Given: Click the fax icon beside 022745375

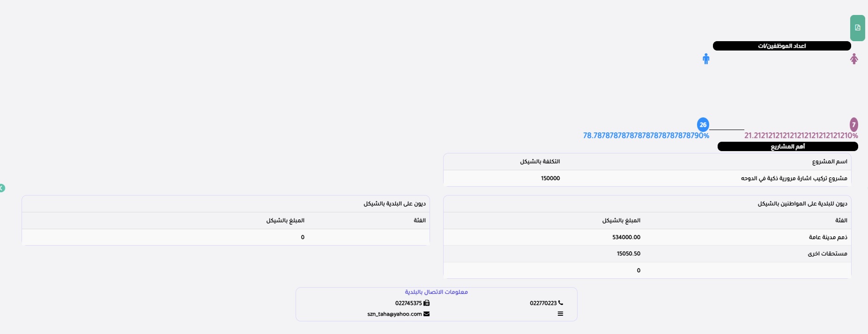Looking at the screenshot, I should (x=426, y=303).
